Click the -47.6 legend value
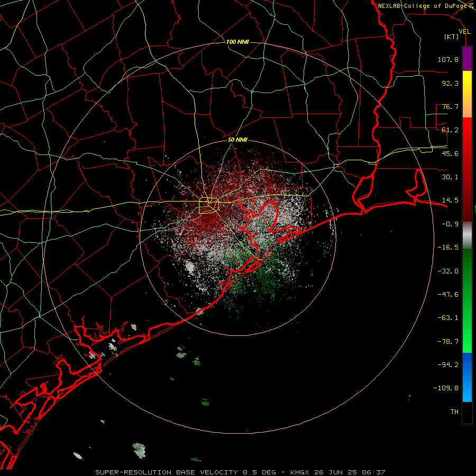The height and width of the screenshot is (476, 476). (x=448, y=295)
